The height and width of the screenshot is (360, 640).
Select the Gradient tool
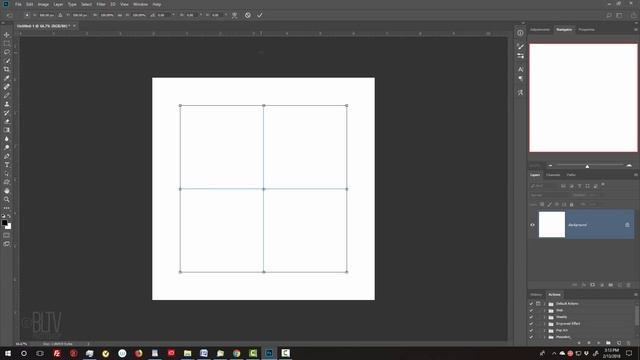click(x=7, y=130)
